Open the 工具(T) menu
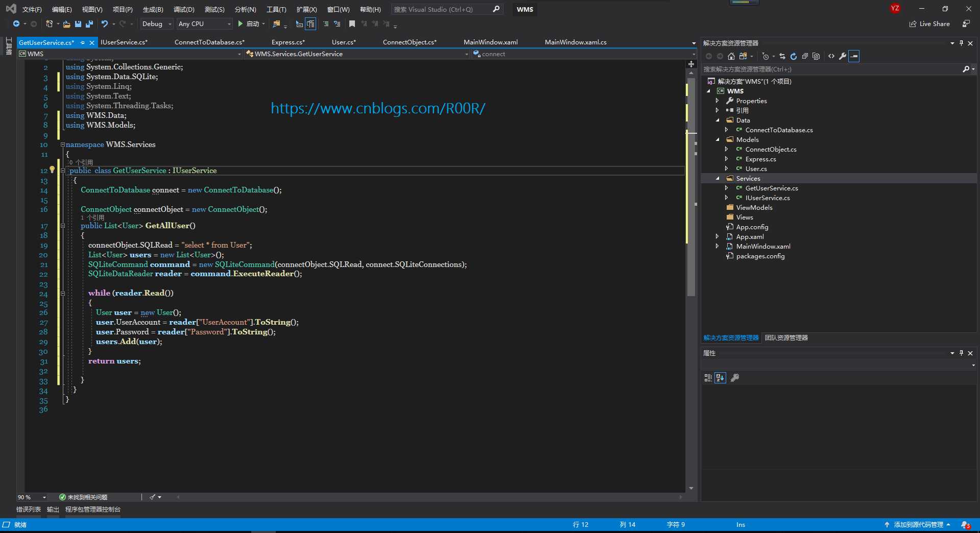Viewport: 980px width, 533px height. (276, 10)
